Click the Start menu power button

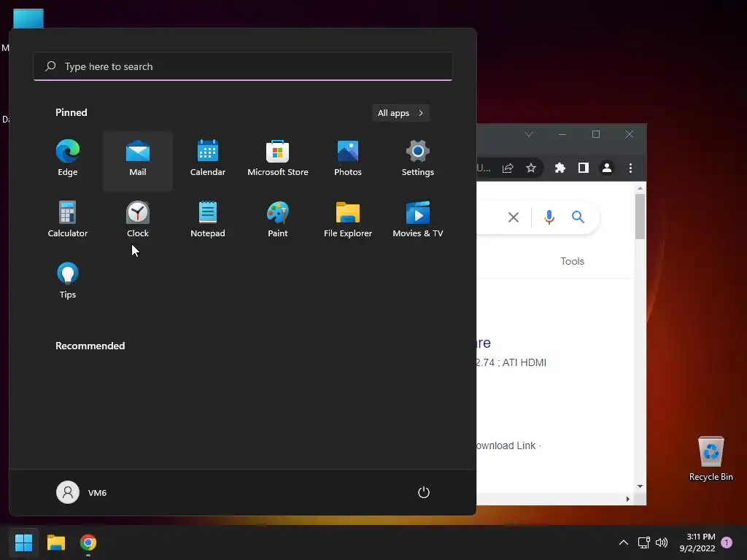pyautogui.click(x=424, y=492)
